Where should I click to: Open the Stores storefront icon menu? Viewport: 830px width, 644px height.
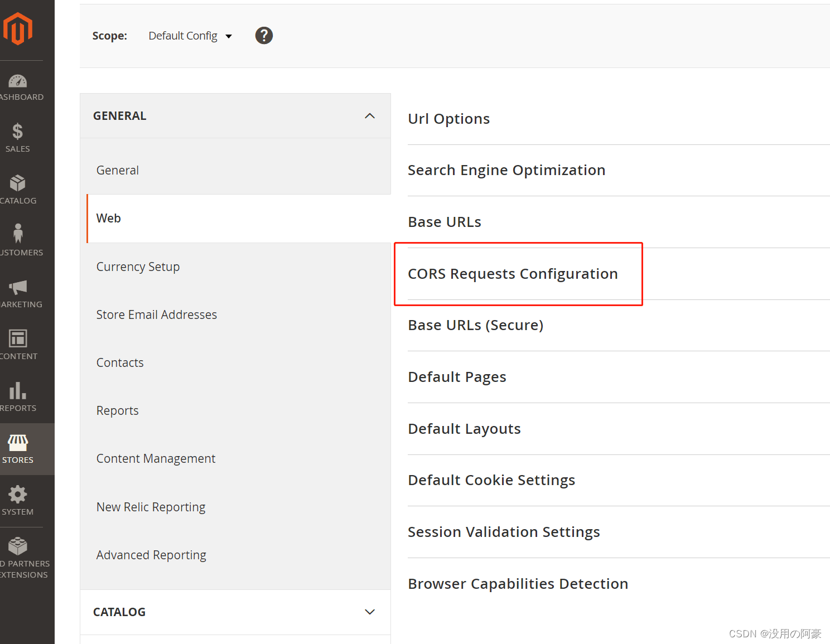click(x=18, y=443)
